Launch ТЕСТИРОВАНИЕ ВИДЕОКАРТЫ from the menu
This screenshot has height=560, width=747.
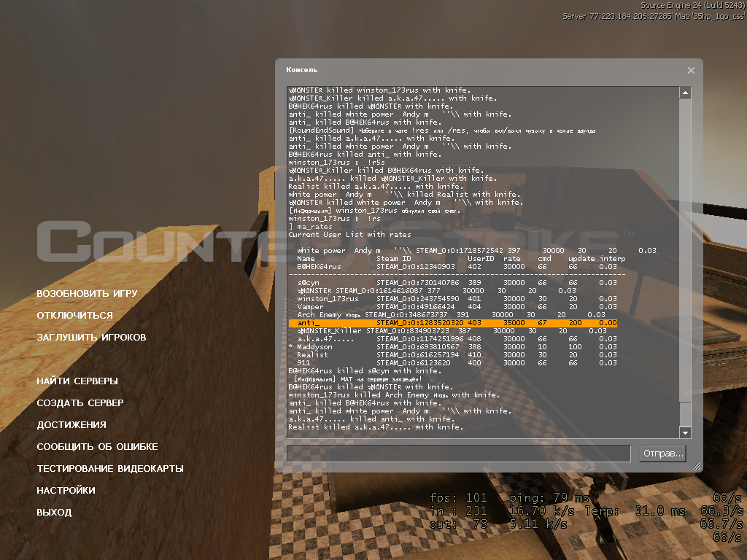coord(110,469)
